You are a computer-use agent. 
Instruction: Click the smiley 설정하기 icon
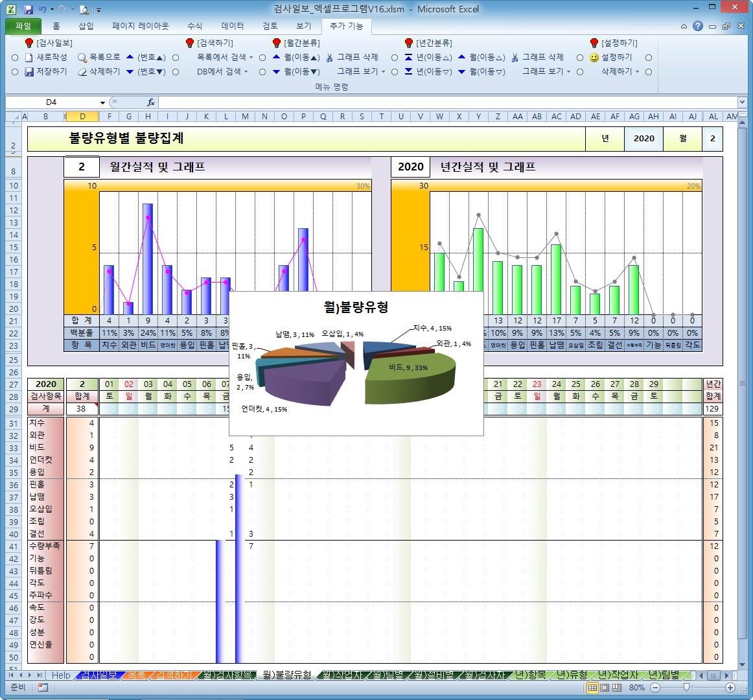(594, 58)
